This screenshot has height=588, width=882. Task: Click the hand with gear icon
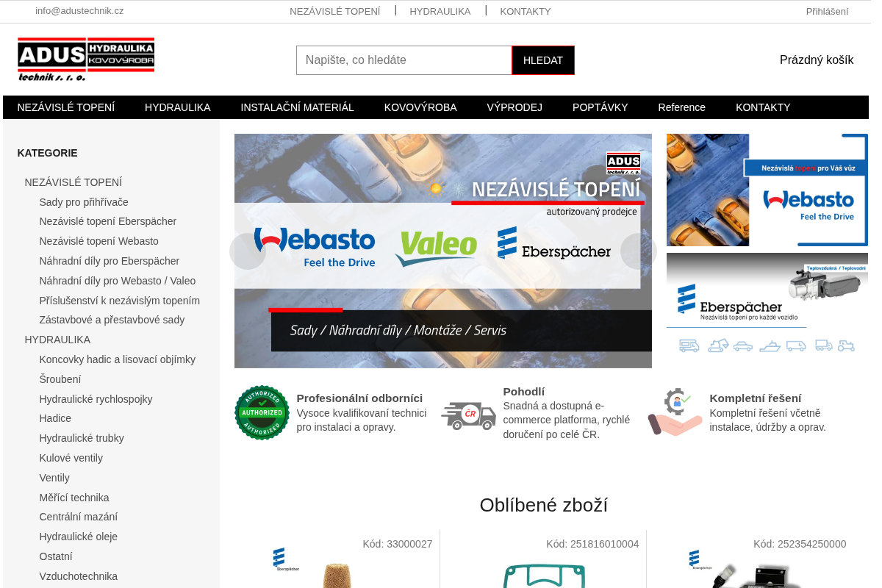pos(675,412)
